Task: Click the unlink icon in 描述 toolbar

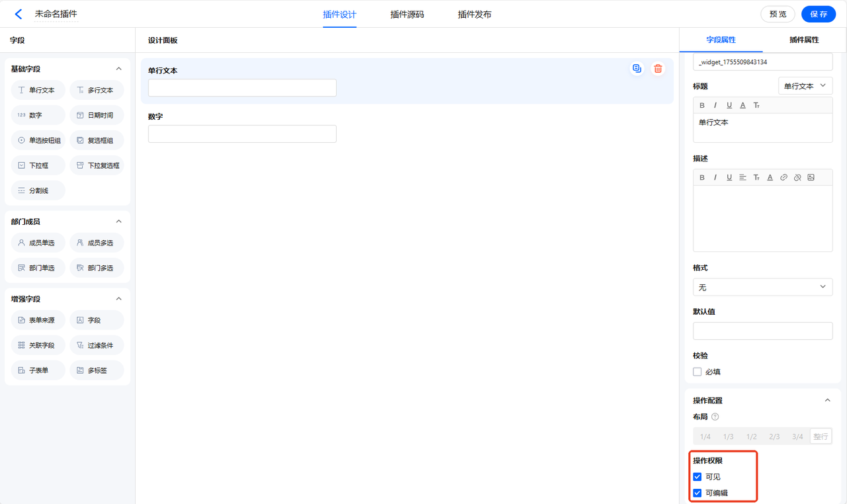Action: [797, 177]
